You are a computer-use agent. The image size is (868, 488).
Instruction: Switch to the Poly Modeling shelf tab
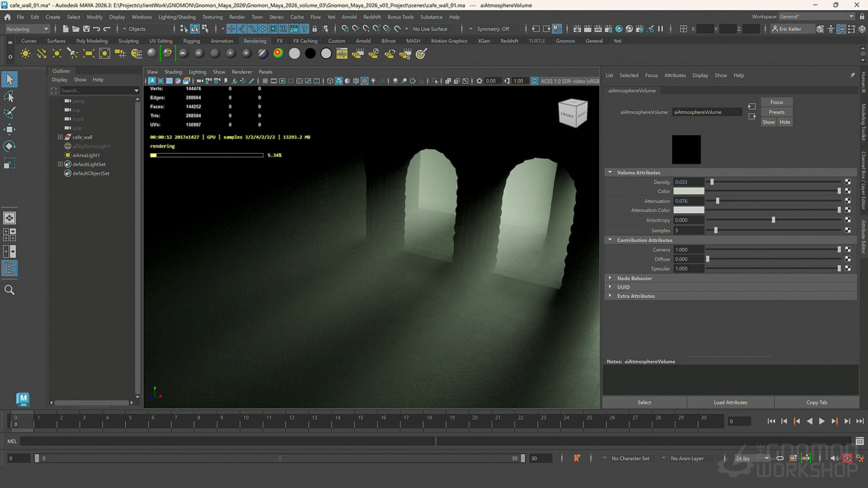(92, 41)
